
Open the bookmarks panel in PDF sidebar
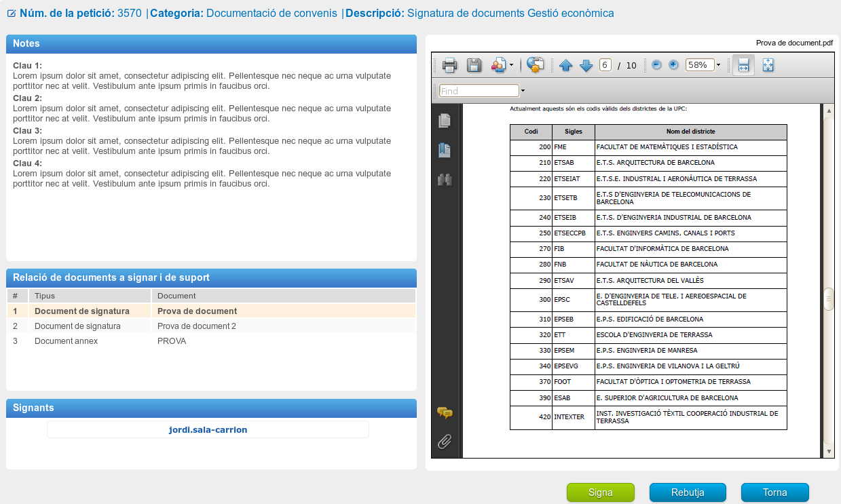click(445, 151)
